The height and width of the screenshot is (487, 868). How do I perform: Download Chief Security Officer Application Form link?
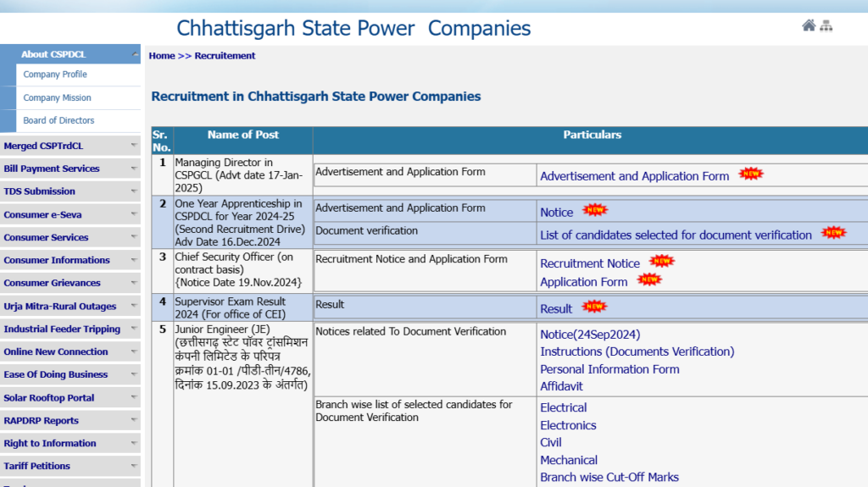click(583, 282)
